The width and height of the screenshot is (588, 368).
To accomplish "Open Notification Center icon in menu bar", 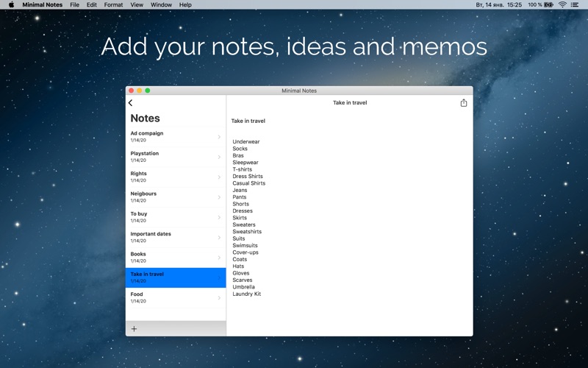I will tap(574, 4).
